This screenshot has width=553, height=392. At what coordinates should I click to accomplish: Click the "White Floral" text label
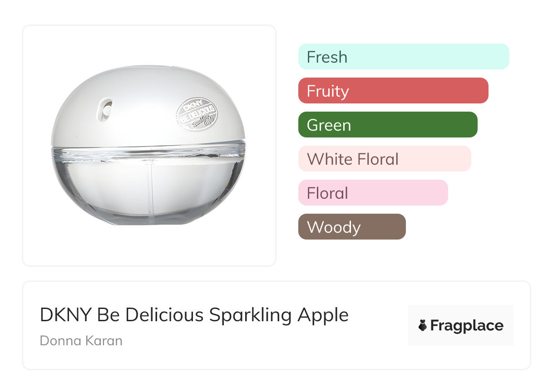(353, 159)
